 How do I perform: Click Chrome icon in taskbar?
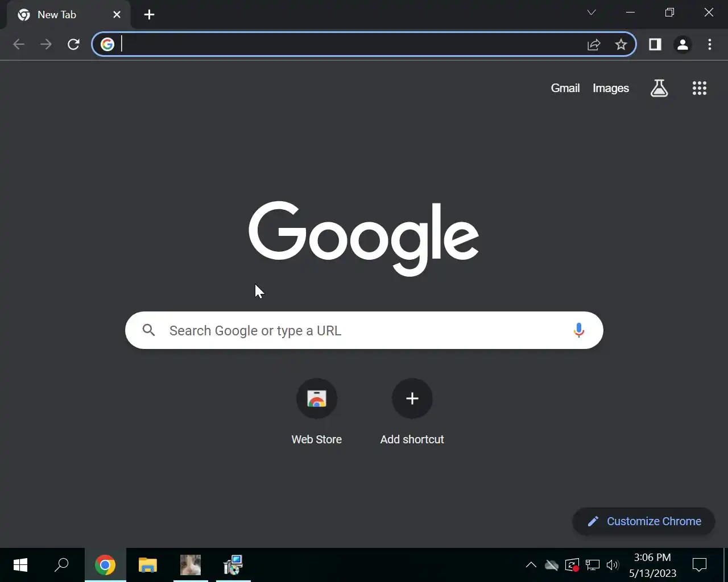105,565
